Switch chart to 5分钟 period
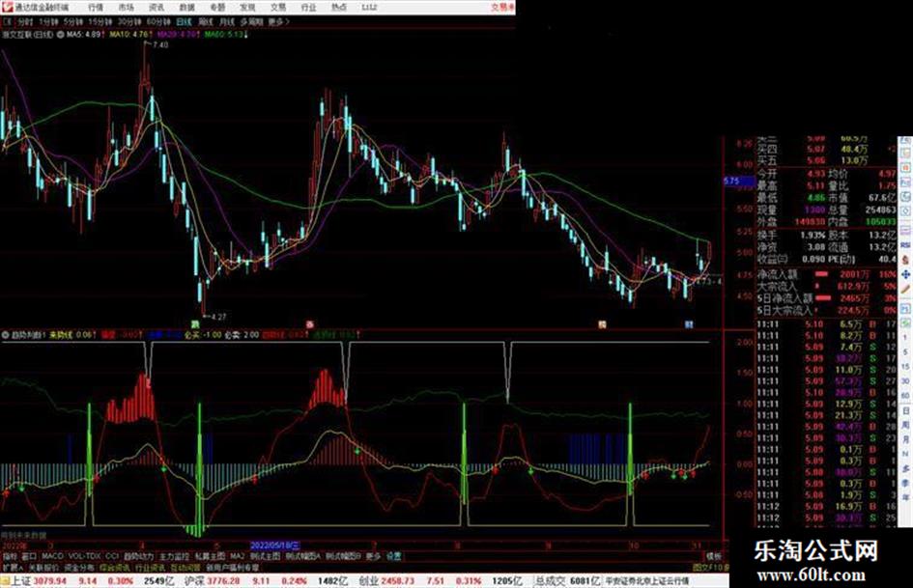Image resolution: width=913 pixels, height=588 pixels. point(73,22)
